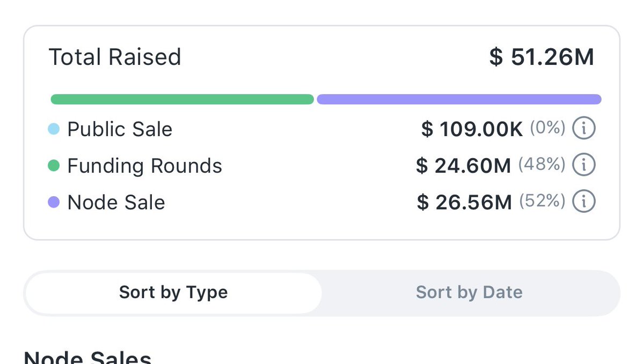Click the $ 26.56M Node Sale value
Image resolution: width=644 pixels, height=364 pixels.
[x=464, y=203]
